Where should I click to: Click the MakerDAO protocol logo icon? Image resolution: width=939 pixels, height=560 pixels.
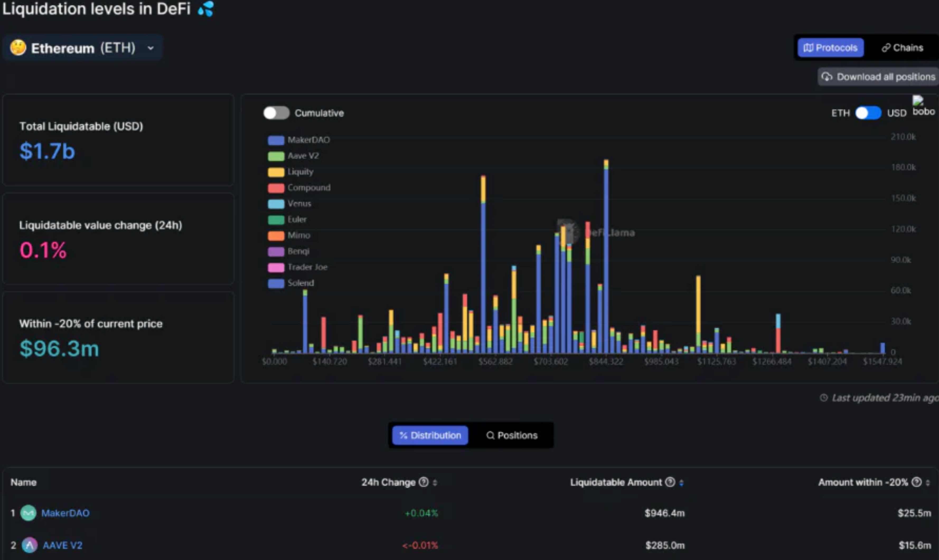click(x=28, y=513)
